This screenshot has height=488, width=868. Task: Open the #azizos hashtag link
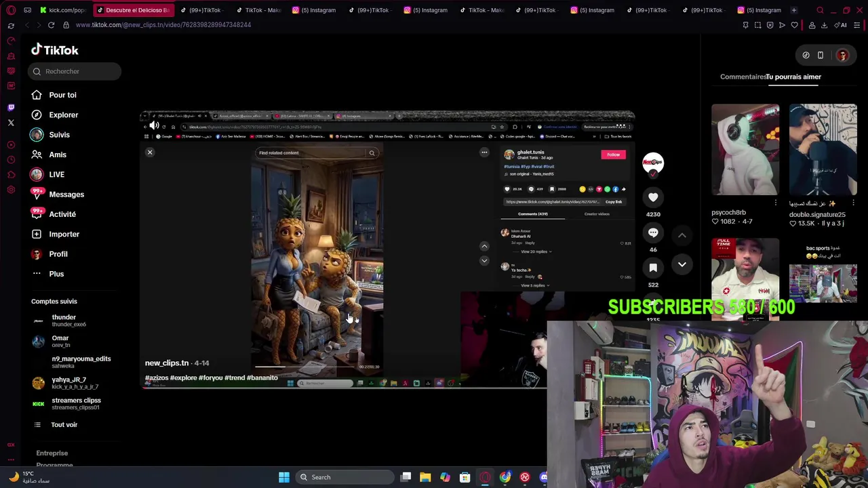[157, 378]
